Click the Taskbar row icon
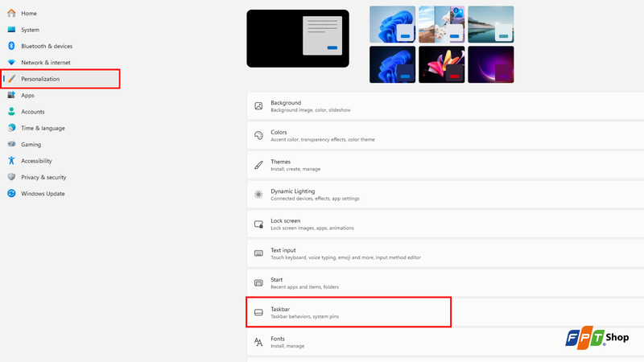 [258, 312]
